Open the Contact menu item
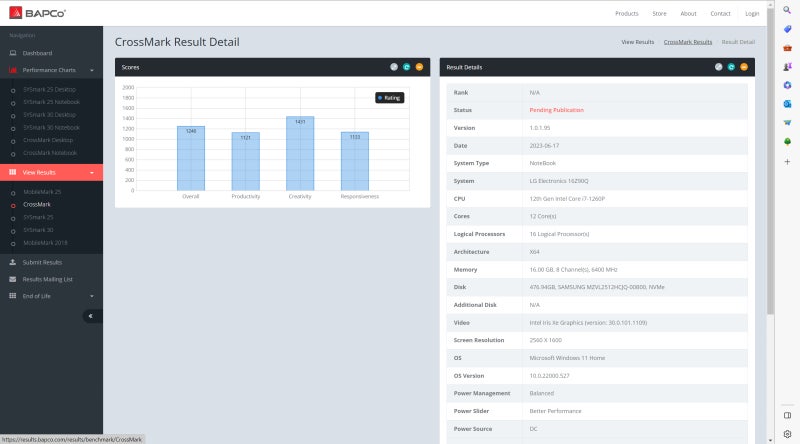800x444 pixels. click(x=720, y=14)
